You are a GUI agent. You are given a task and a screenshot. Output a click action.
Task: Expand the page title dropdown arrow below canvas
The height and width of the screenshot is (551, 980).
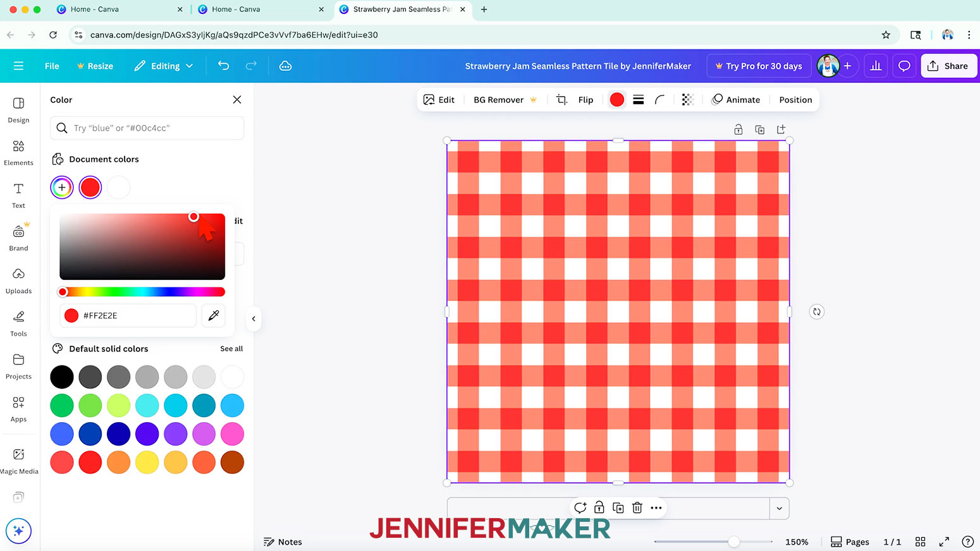point(779,508)
